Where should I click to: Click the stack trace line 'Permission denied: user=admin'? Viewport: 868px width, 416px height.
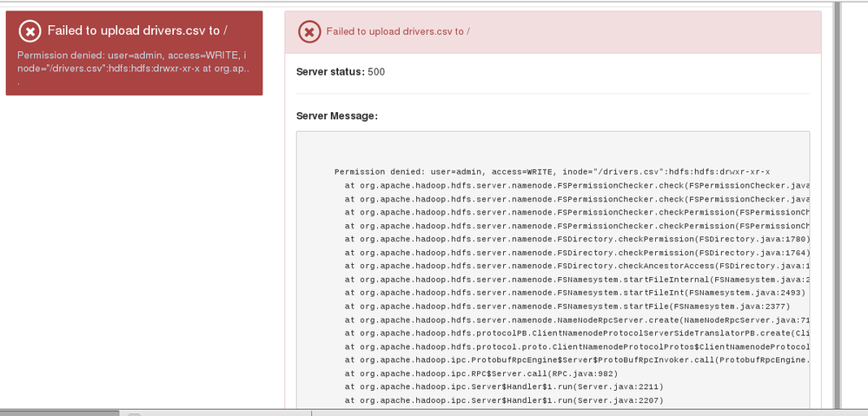tap(552, 172)
